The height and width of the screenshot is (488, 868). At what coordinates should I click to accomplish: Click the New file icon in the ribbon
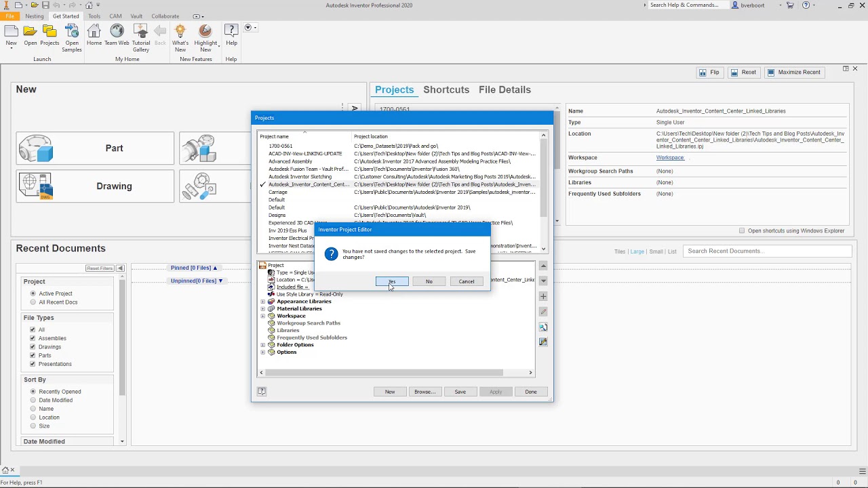[x=11, y=31]
